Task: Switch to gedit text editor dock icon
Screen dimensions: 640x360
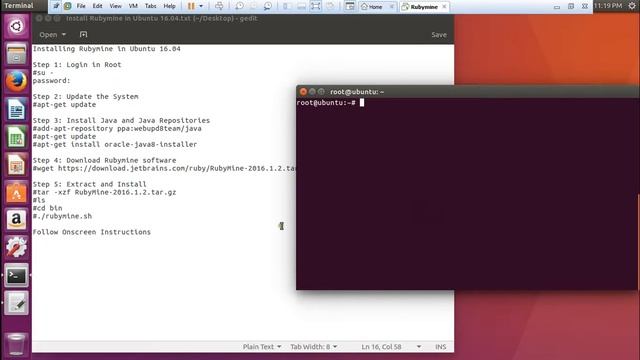Action: click(16, 303)
